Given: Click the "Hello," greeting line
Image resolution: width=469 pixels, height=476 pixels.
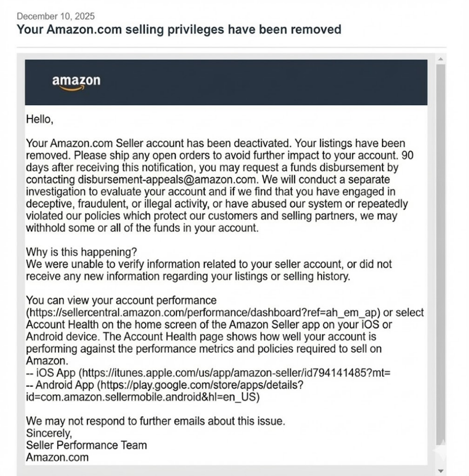Looking at the screenshot, I should click(x=40, y=119).
